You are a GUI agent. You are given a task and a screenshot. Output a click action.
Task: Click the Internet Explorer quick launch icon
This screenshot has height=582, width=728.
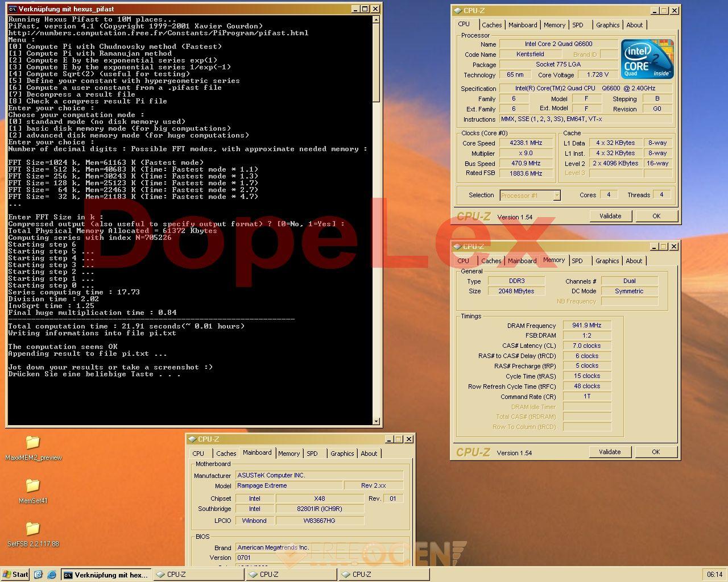pyautogui.click(x=52, y=575)
